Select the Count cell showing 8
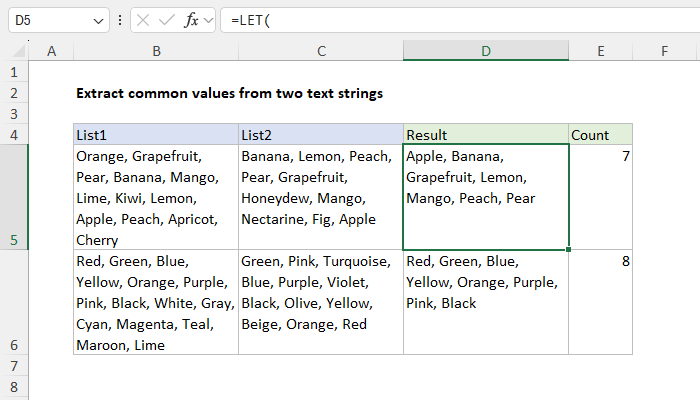 click(600, 302)
